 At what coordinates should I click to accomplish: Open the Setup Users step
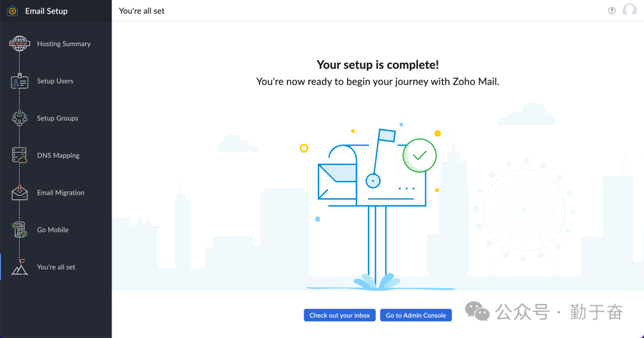click(x=55, y=81)
